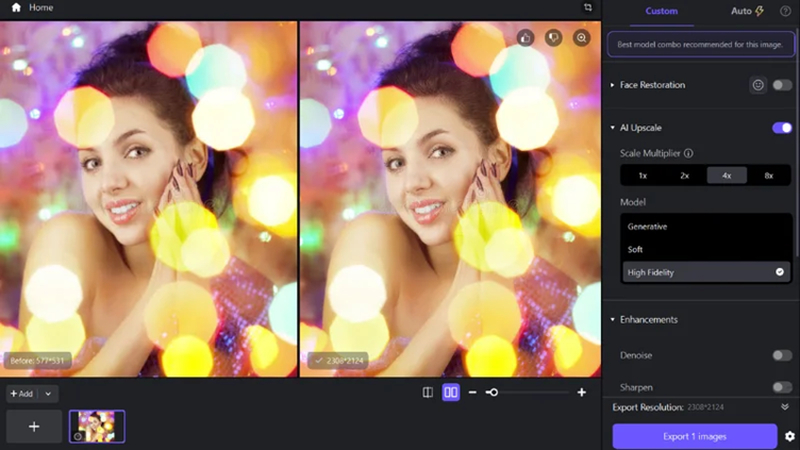Image resolution: width=800 pixels, height=450 pixels.
Task: Click the zoom out minus icon
Action: pyautogui.click(x=472, y=392)
